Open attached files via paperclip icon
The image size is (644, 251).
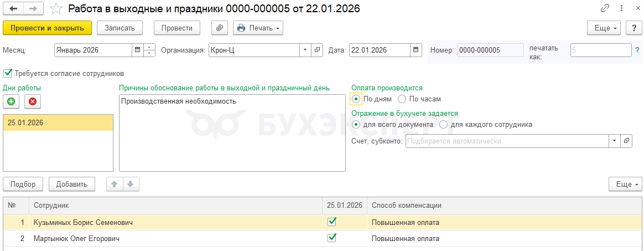click(x=220, y=28)
